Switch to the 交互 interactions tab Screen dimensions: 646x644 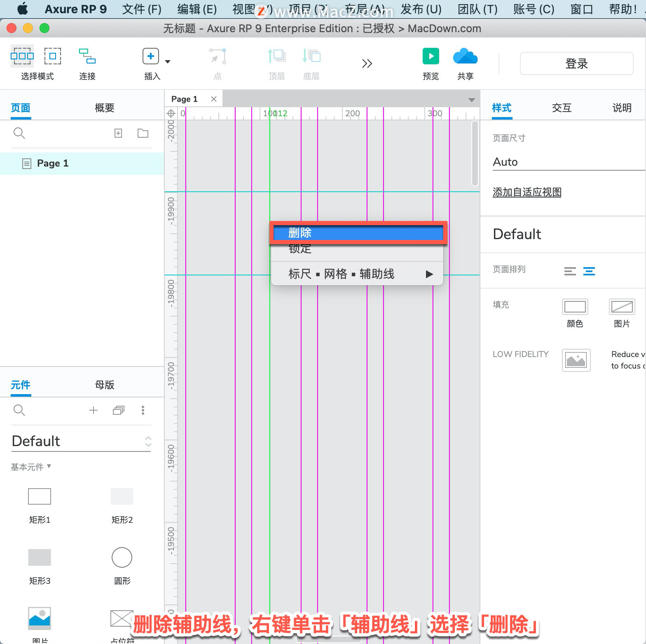coord(562,108)
